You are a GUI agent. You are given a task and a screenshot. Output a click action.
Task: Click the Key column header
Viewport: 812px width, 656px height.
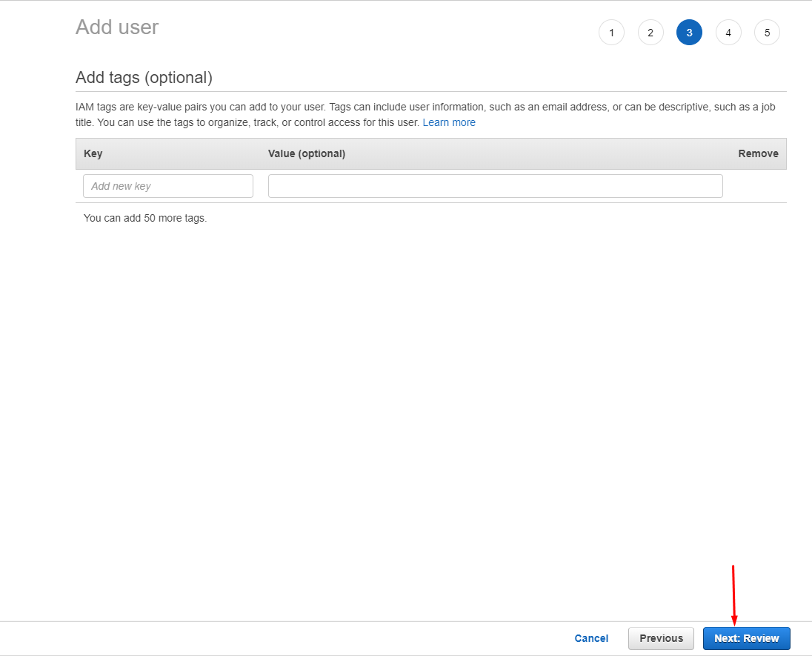(x=93, y=153)
